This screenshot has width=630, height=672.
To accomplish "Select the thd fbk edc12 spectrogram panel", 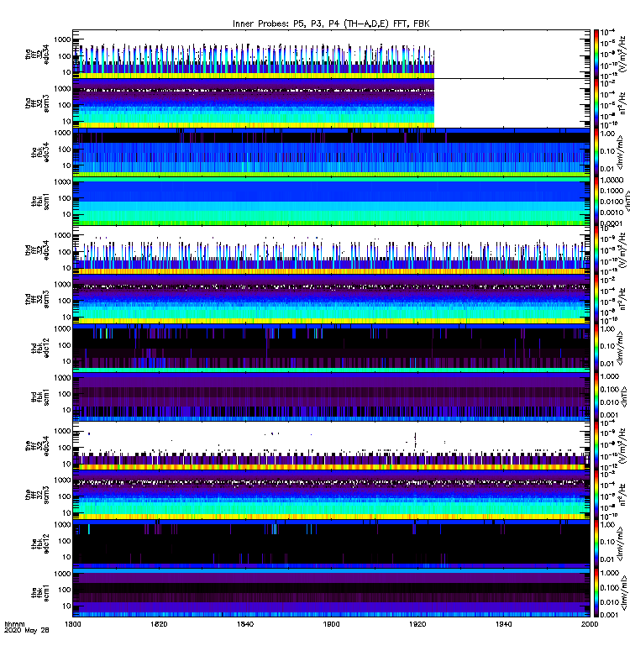I will 331,348.
